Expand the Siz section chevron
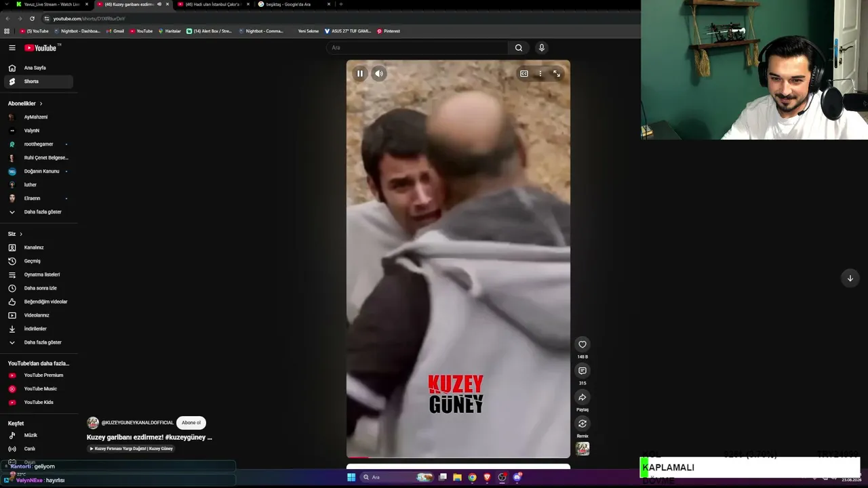The image size is (868, 488). pyautogui.click(x=21, y=234)
